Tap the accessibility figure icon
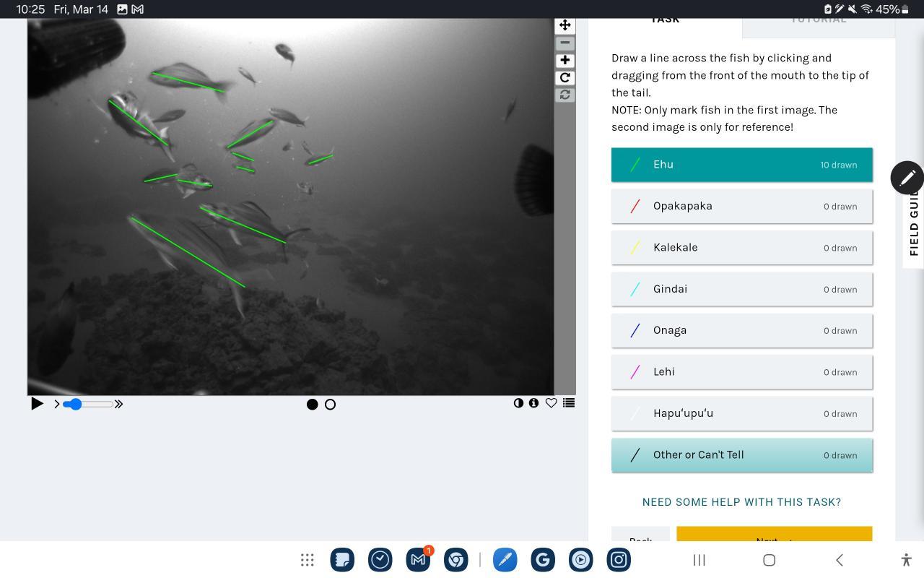 906,560
